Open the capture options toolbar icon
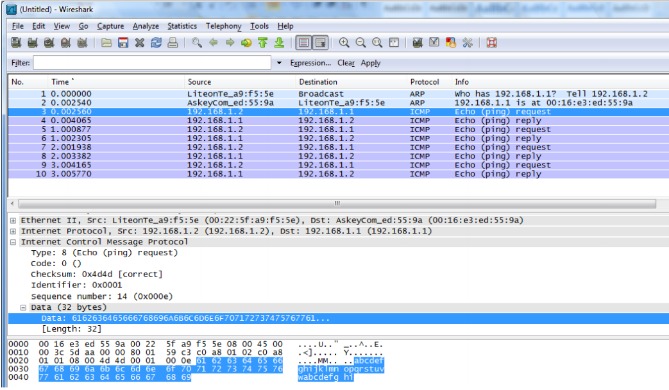 coord(32,43)
